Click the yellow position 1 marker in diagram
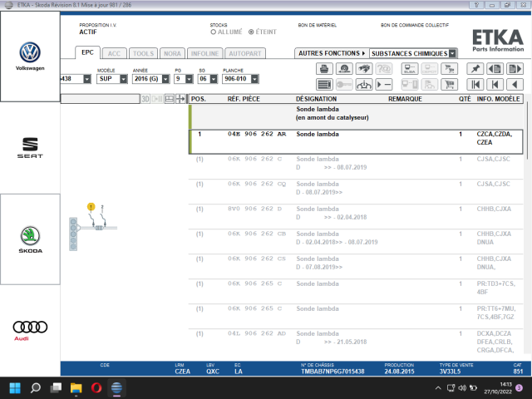Viewport: 532px width, 399px height. coord(91,207)
